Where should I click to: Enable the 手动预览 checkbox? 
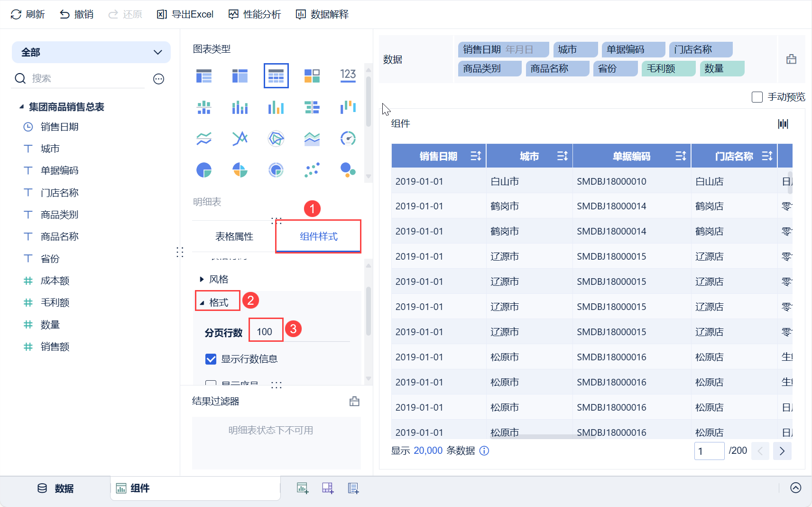point(757,97)
